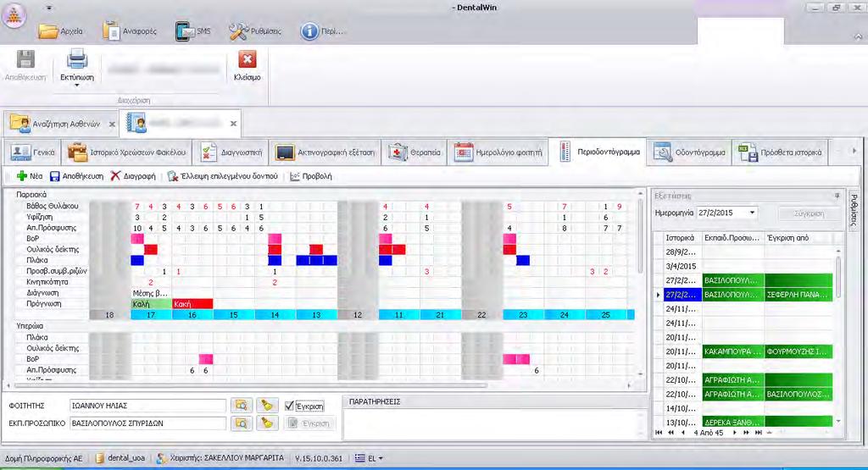The image size is (868, 470).
Task: Mark Έλλειψη επιλεγμένου δοντιού missing tooth
Action: (222, 176)
